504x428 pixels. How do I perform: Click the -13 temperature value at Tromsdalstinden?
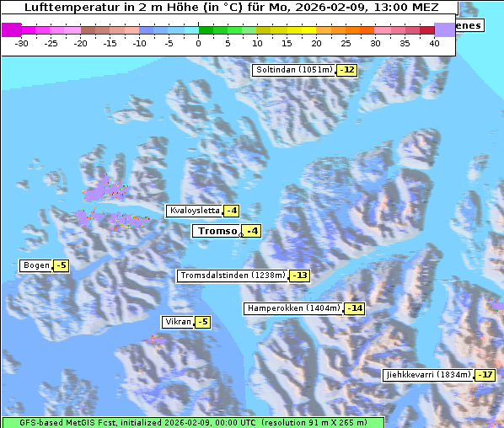coord(299,276)
